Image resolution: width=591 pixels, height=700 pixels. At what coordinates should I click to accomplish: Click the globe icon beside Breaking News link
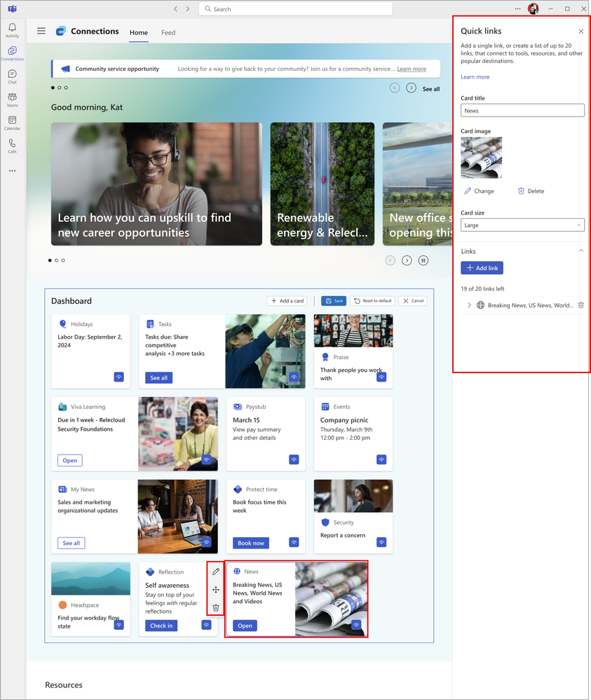[x=481, y=305]
